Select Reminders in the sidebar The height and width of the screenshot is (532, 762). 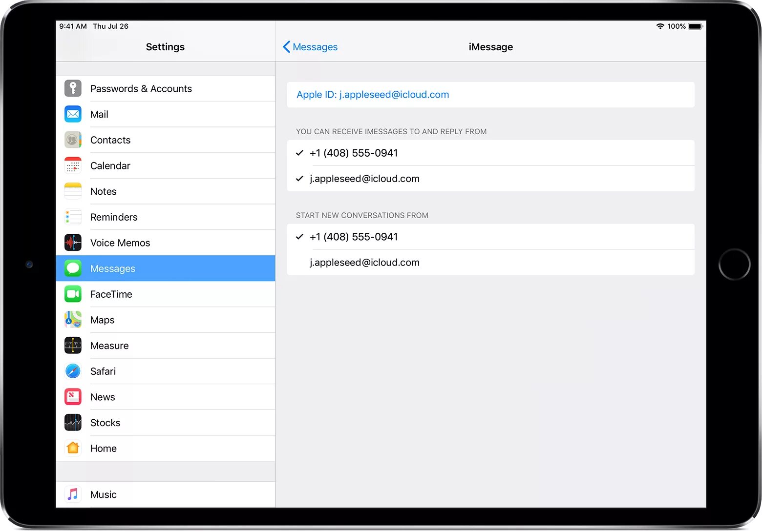[x=166, y=217]
